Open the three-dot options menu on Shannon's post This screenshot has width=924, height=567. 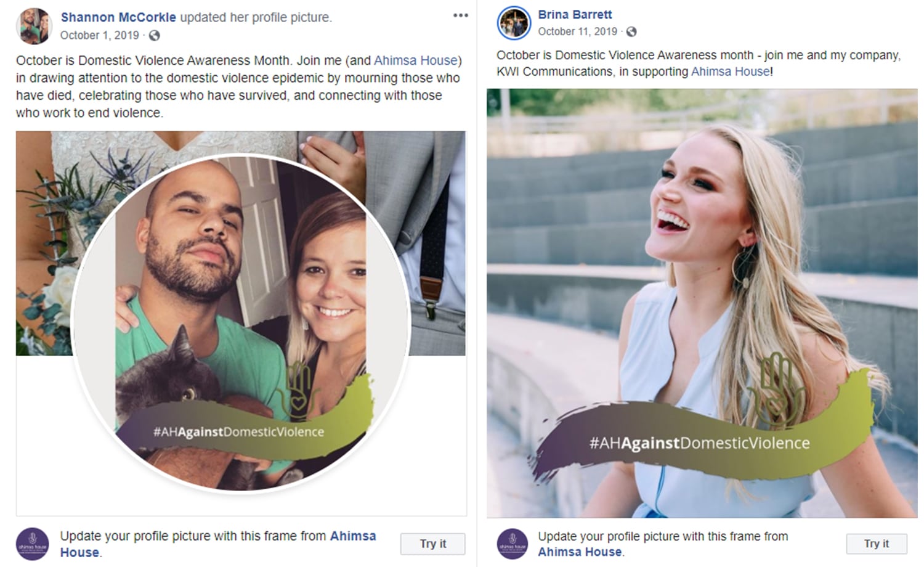coord(460,15)
